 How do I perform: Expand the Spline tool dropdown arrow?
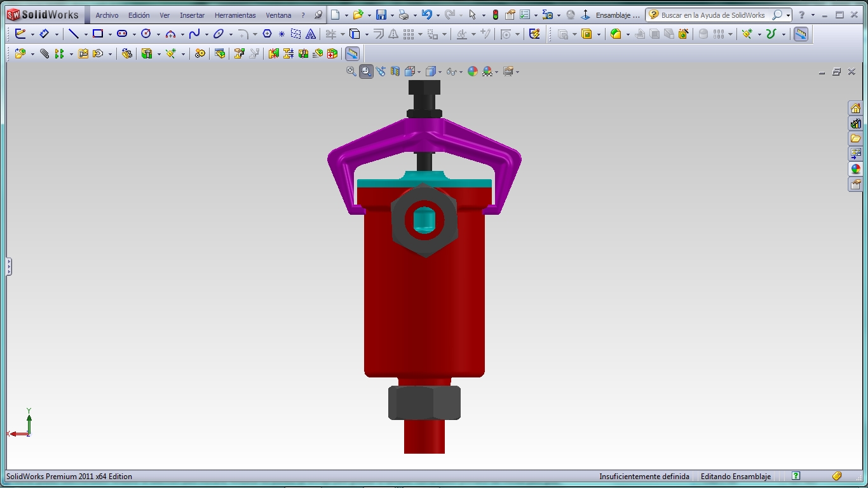[207, 34]
